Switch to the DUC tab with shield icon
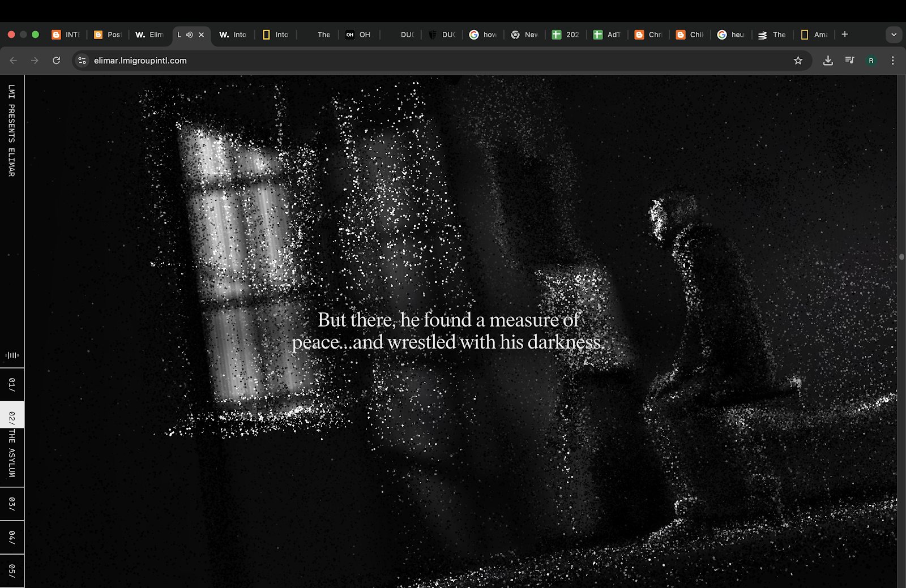The height and width of the screenshot is (588, 906). point(442,35)
